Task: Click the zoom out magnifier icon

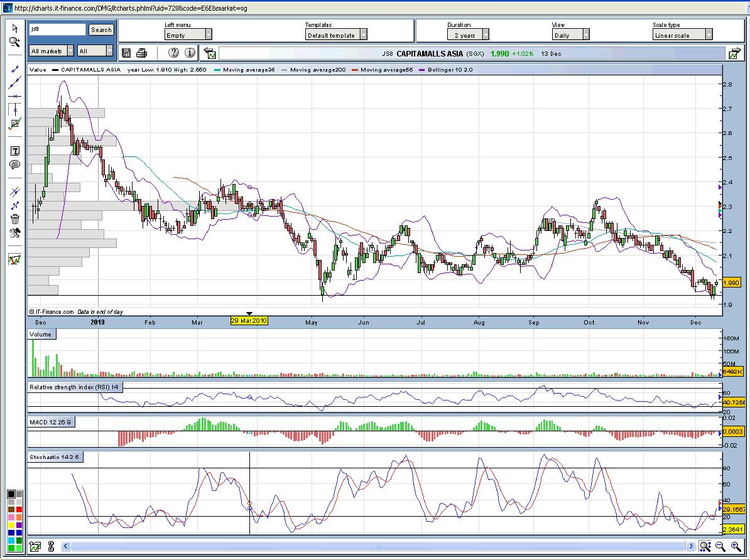Action: 720,546
